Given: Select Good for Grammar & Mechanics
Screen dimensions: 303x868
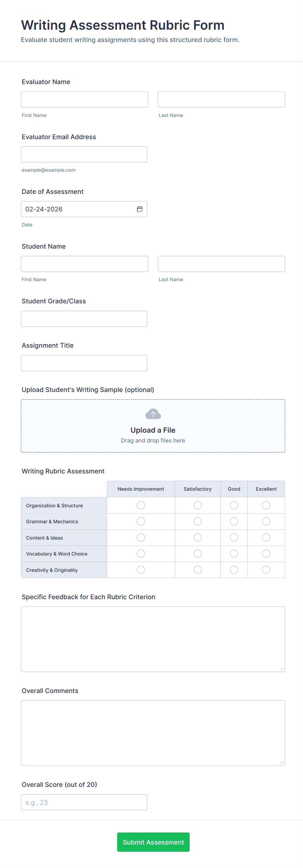Looking at the screenshot, I should [234, 522].
